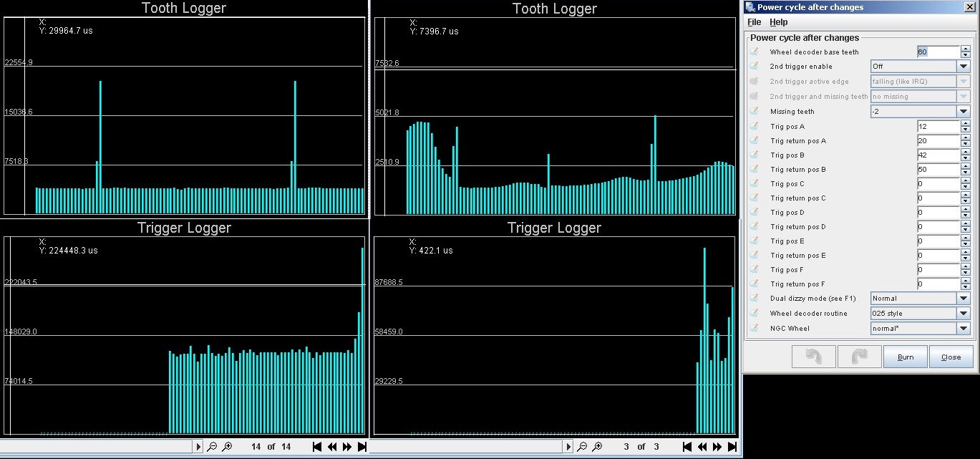Screen dimensions: 980x459
Task: Zoom out in the 3 of 3 logger pager
Action: (582, 447)
